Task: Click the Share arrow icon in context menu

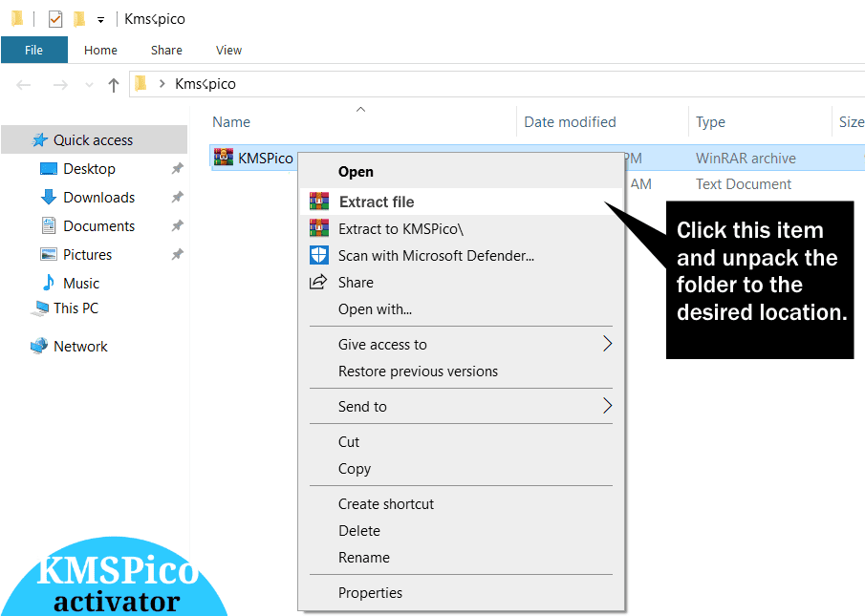Action: 318,282
